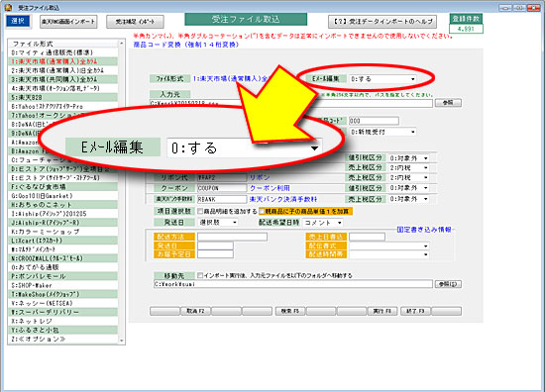
Task: Open the 配送時間帯 dropdown
Action: tap(389, 254)
